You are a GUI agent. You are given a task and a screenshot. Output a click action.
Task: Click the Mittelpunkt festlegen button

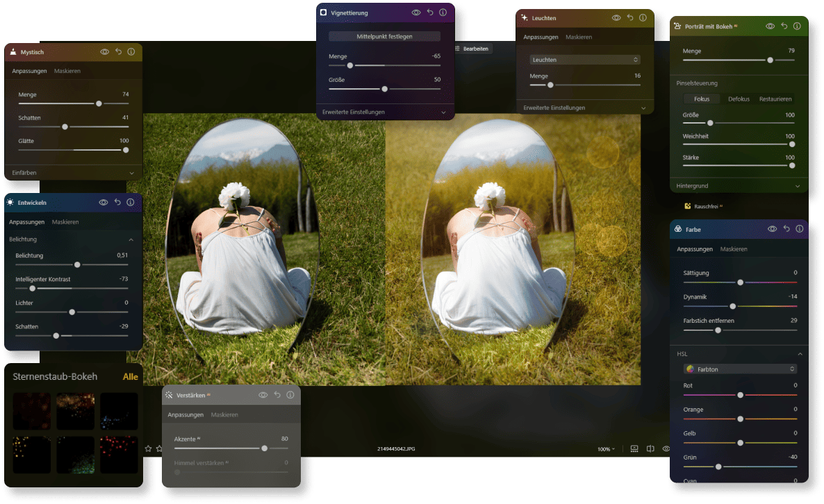(384, 36)
